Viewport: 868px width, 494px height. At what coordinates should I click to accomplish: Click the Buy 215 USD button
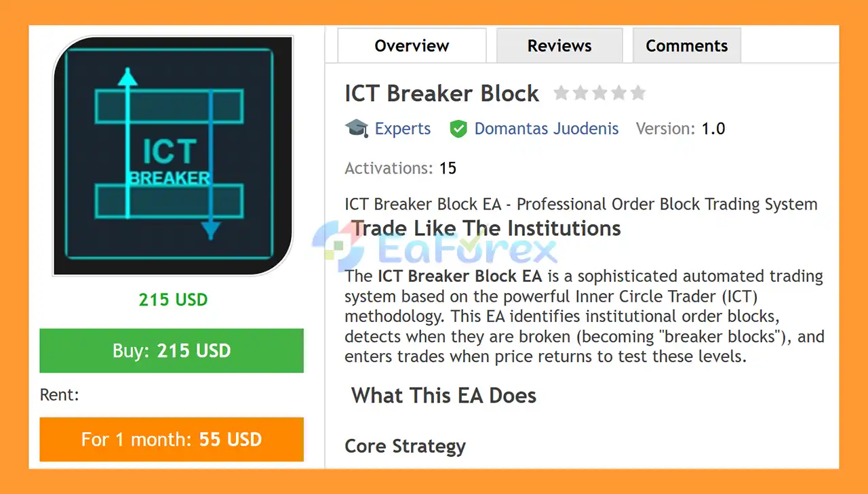click(x=172, y=350)
